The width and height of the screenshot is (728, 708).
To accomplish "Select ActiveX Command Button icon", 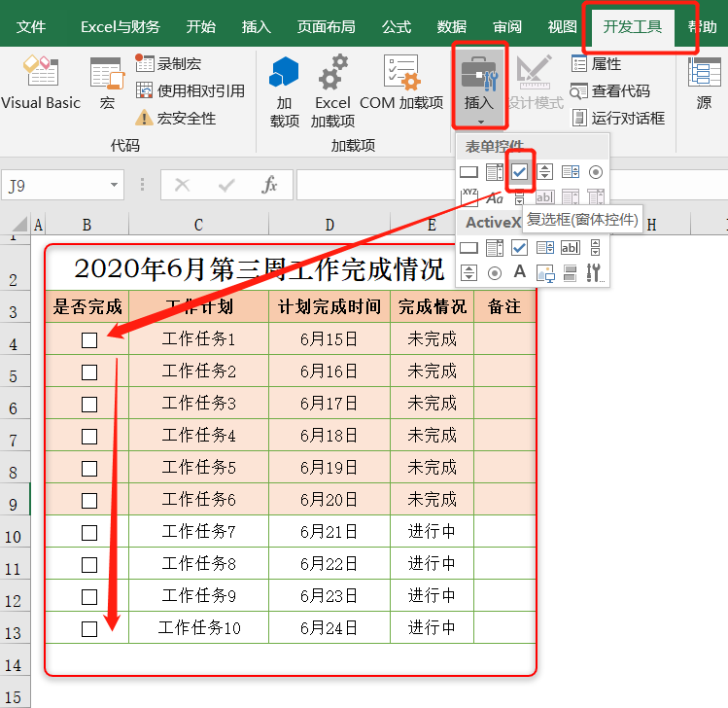I will click(468, 248).
